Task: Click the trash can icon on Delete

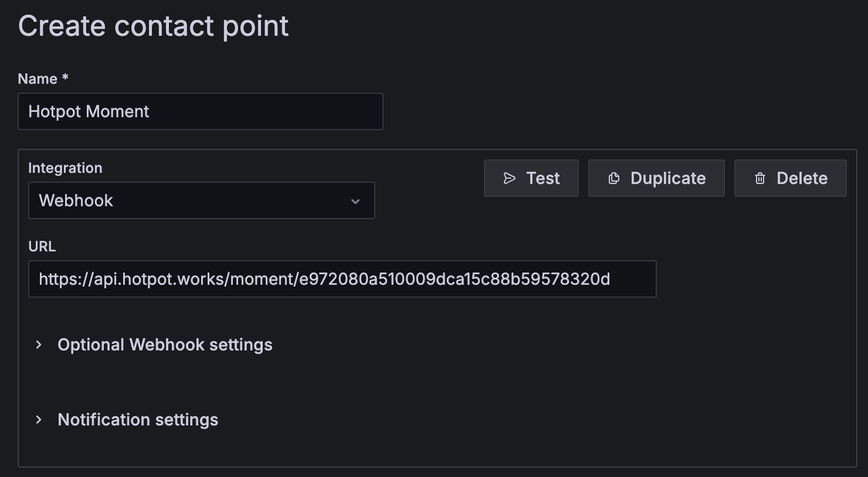Action: 759,178
